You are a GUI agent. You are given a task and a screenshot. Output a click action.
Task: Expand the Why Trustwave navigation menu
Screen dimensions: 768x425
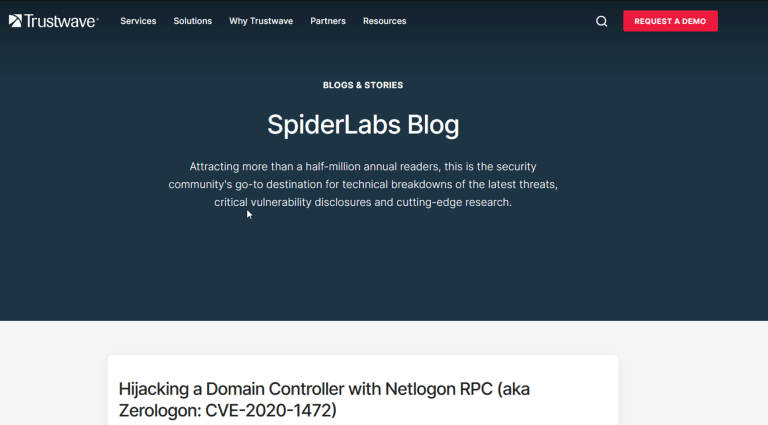pos(261,21)
